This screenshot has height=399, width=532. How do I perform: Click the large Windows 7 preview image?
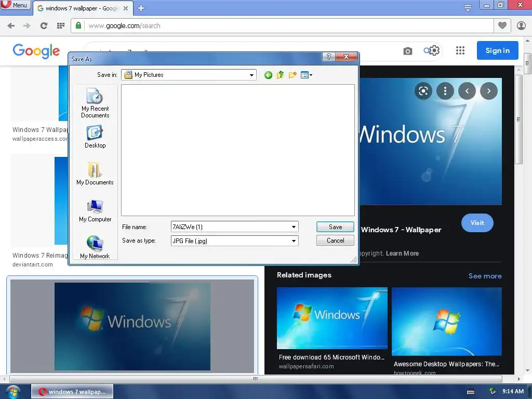tap(431, 141)
